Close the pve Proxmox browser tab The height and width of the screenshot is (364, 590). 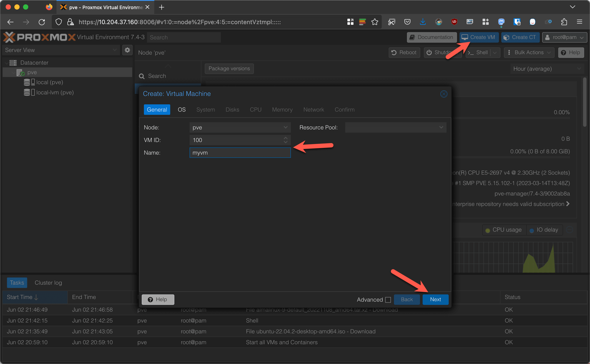[x=147, y=7]
